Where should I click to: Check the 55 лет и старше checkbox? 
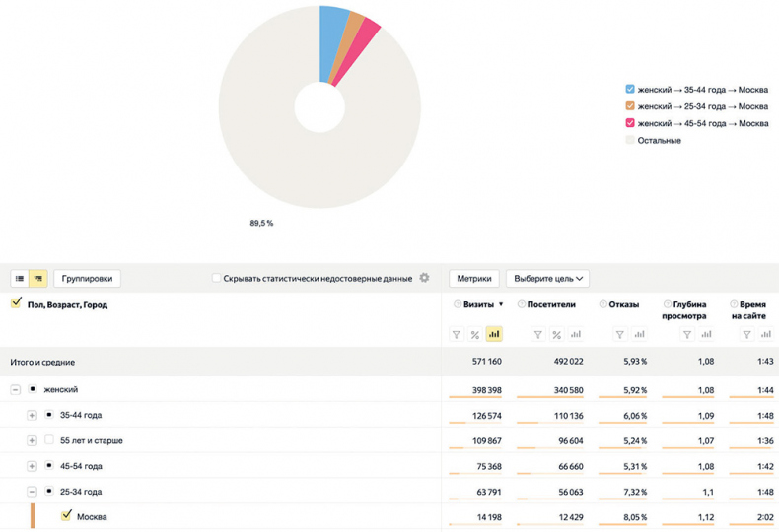[49, 440]
